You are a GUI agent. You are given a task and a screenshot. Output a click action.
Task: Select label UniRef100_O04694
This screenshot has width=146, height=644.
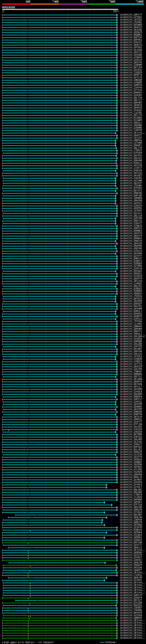coord(131,339)
